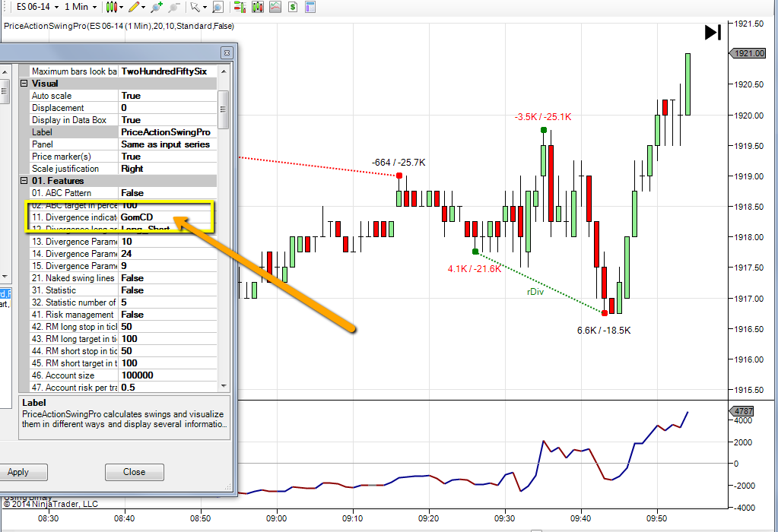Open the 1 Min interval dropdown
Viewport: 778px width, 532px height.
pyautogui.click(x=81, y=7)
